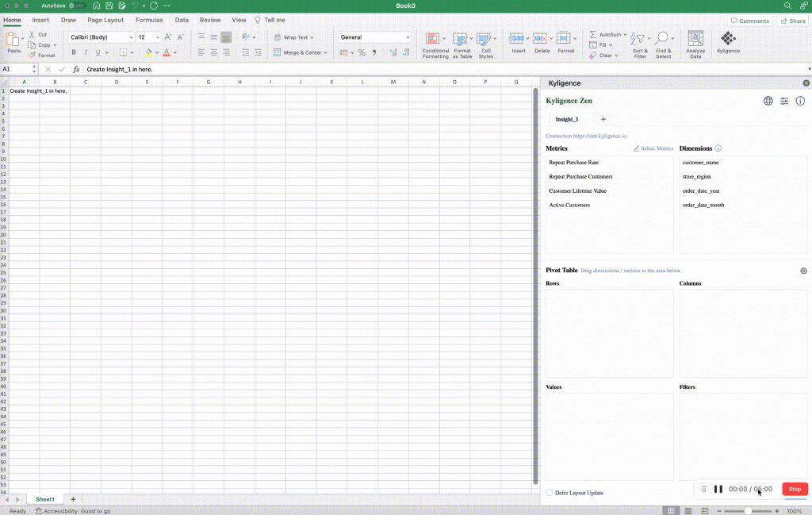Screen dimensions: 812x515
Task: Switch to Normal view in status bar
Action: pyautogui.click(x=671, y=511)
